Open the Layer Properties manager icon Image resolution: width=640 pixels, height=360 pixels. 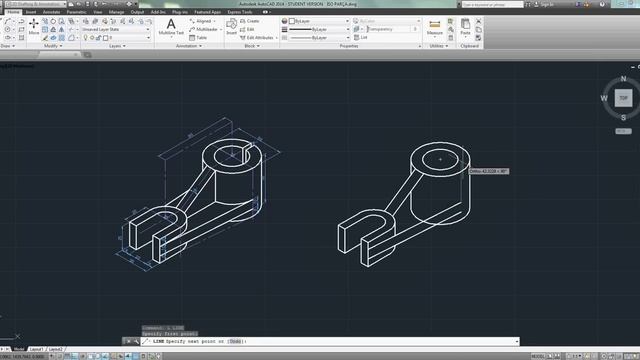point(86,21)
